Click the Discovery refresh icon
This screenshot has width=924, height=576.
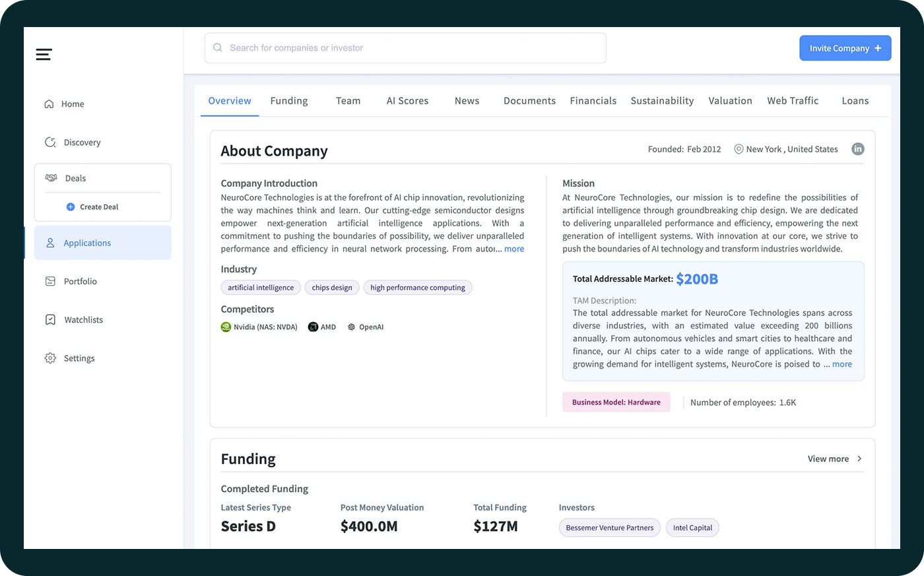pos(50,142)
